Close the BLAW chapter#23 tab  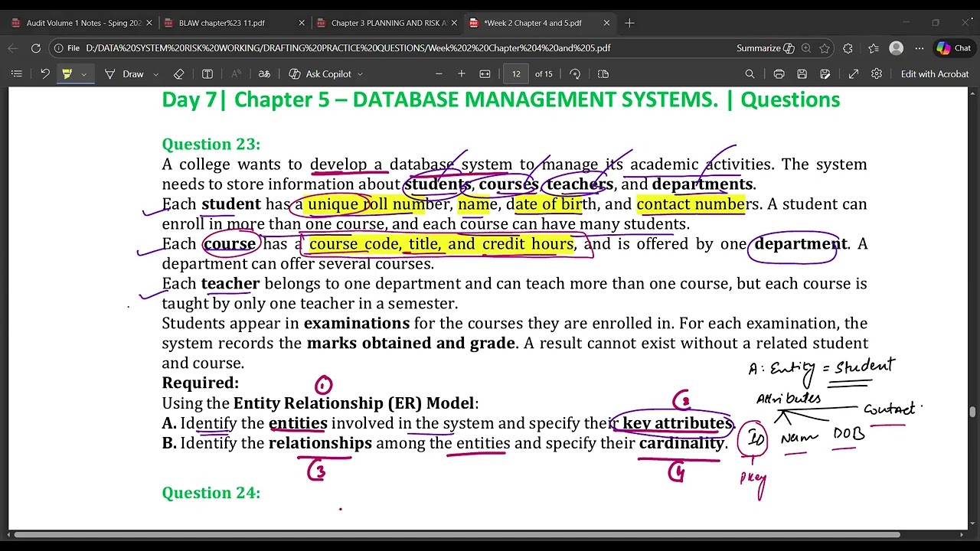pyautogui.click(x=302, y=23)
